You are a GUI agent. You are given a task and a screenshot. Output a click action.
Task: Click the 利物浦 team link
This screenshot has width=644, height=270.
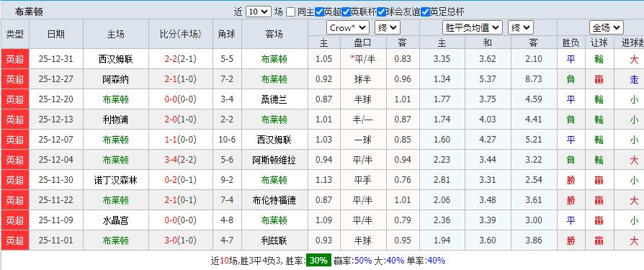115,120
